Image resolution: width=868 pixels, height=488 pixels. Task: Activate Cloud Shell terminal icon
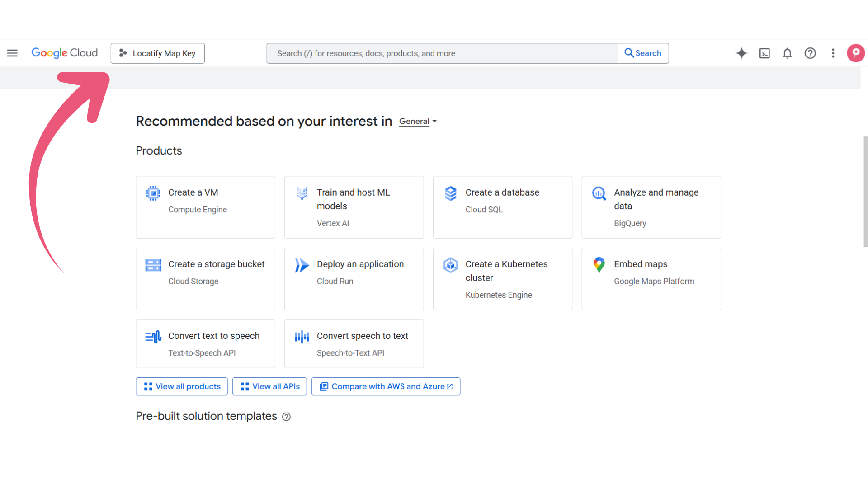[x=764, y=53]
